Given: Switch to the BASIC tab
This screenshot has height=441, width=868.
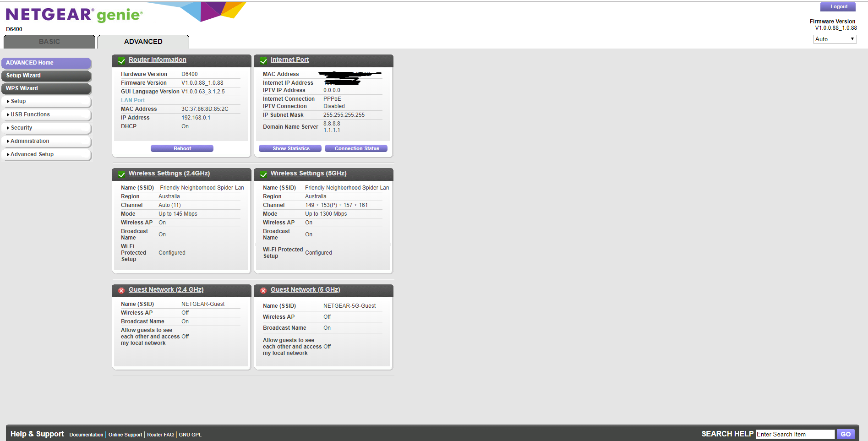Looking at the screenshot, I should (49, 42).
